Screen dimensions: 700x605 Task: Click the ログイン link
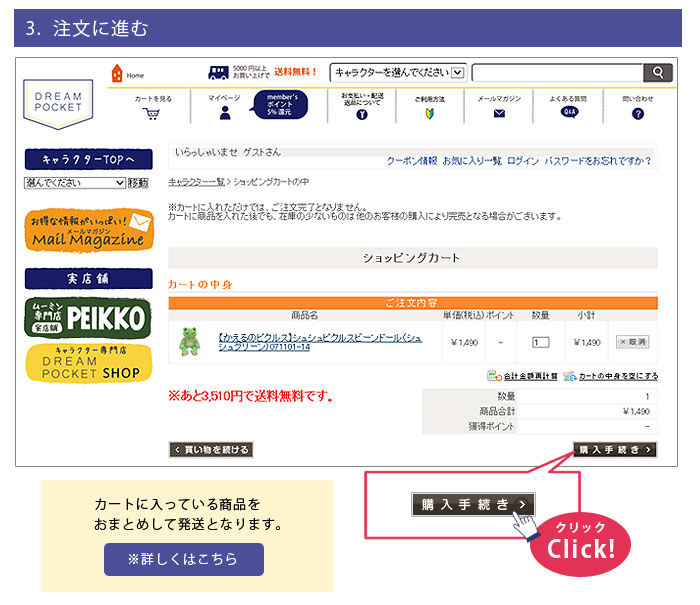tap(522, 161)
